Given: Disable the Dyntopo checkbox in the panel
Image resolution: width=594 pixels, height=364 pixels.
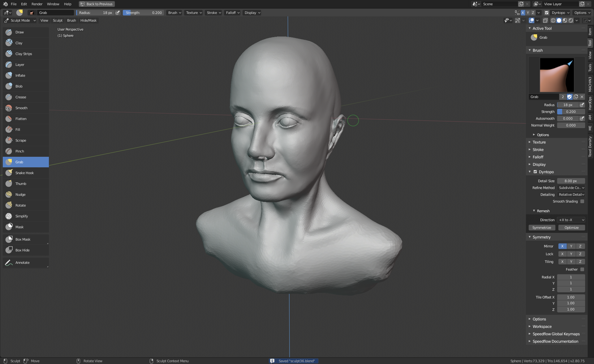Looking at the screenshot, I should coord(535,172).
